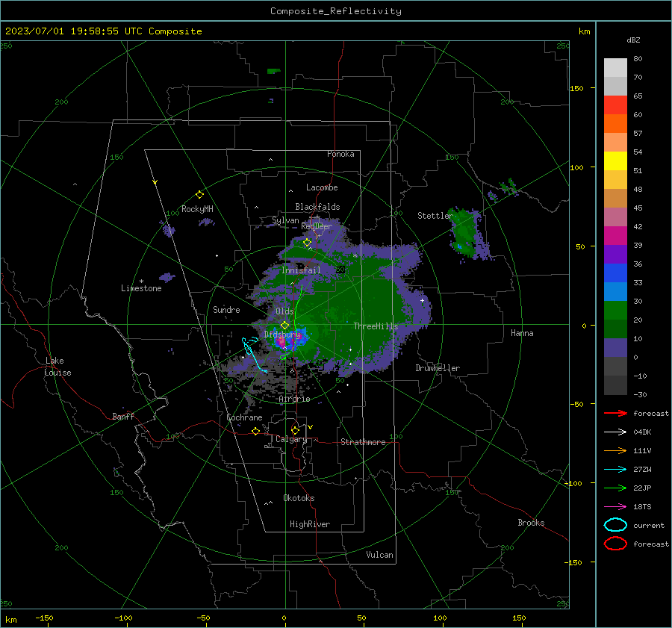Viewport: 672px width, 628px height.
Task: Click the Limestone label on the map
Action: tap(141, 288)
